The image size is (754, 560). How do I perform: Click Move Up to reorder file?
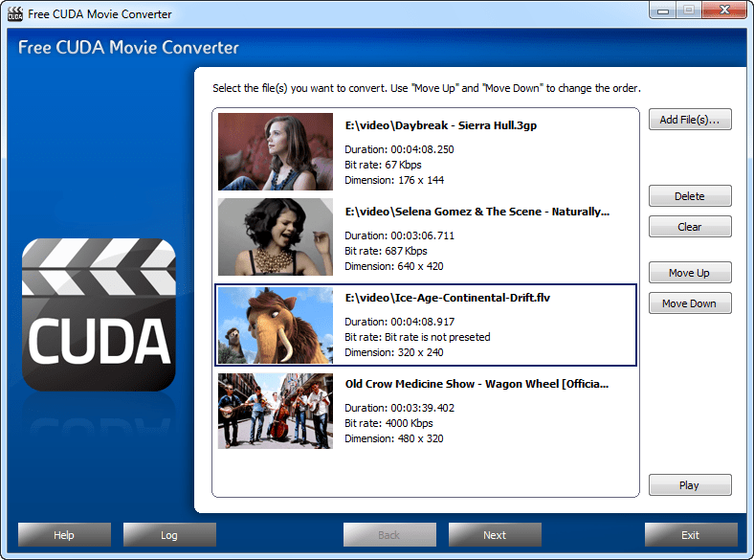click(x=690, y=273)
